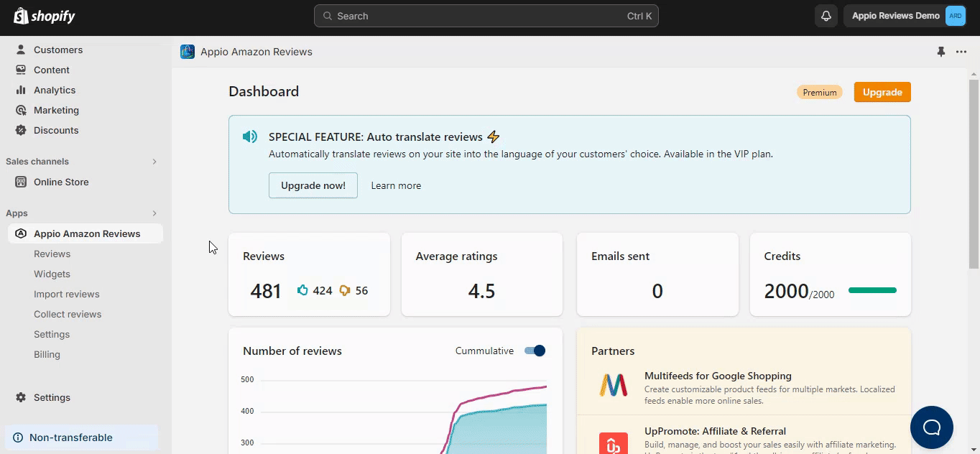Click the Online Store icon
The image size is (980, 454).
click(x=21, y=182)
